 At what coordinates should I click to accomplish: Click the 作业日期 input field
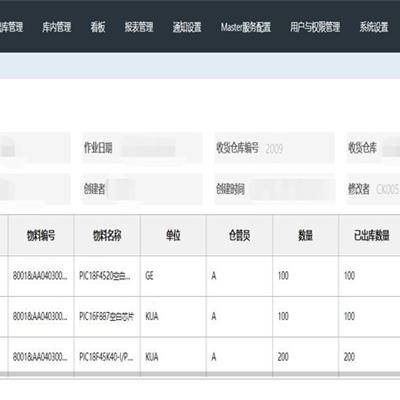(142, 148)
